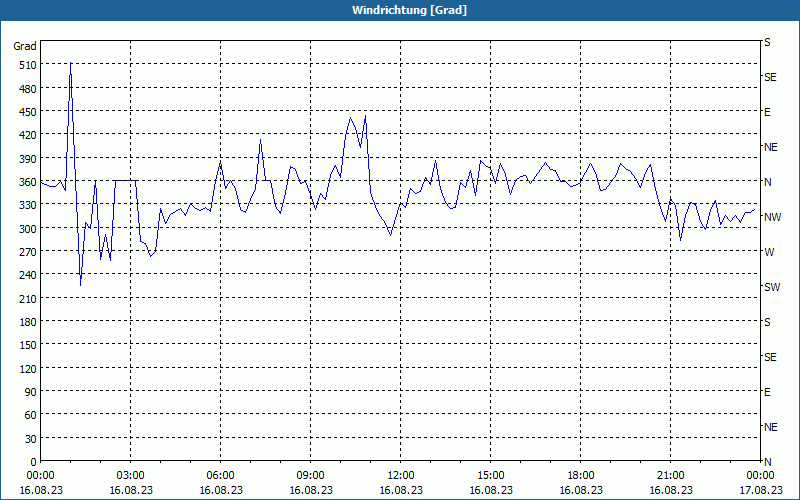Click the SW compass label

[772, 287]
